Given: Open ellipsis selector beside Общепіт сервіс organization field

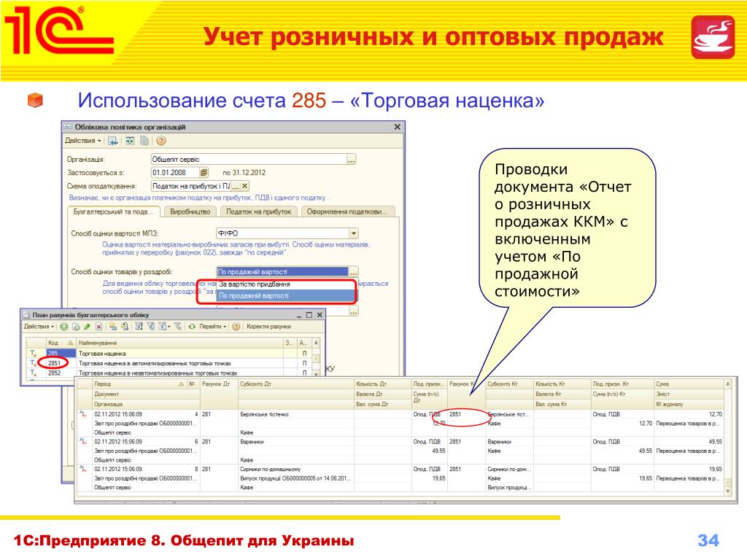Looking at the screenshot, I should coord(351,159).
